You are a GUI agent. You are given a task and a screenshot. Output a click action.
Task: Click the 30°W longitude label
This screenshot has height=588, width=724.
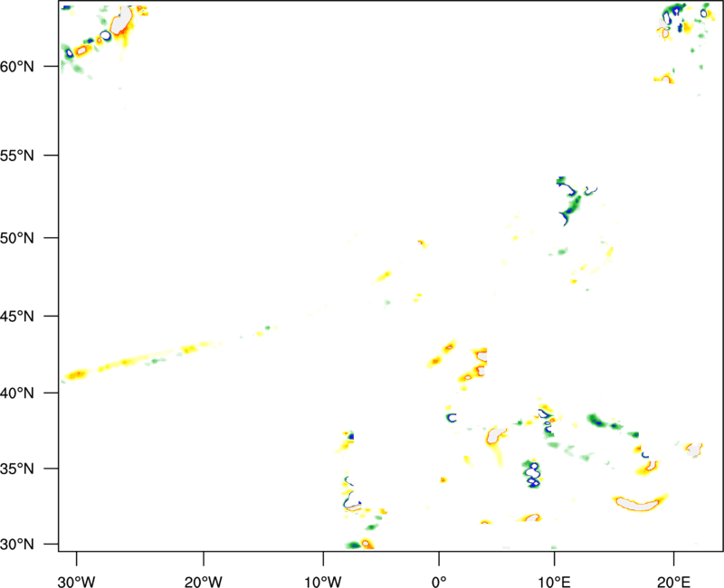point(77,582)
